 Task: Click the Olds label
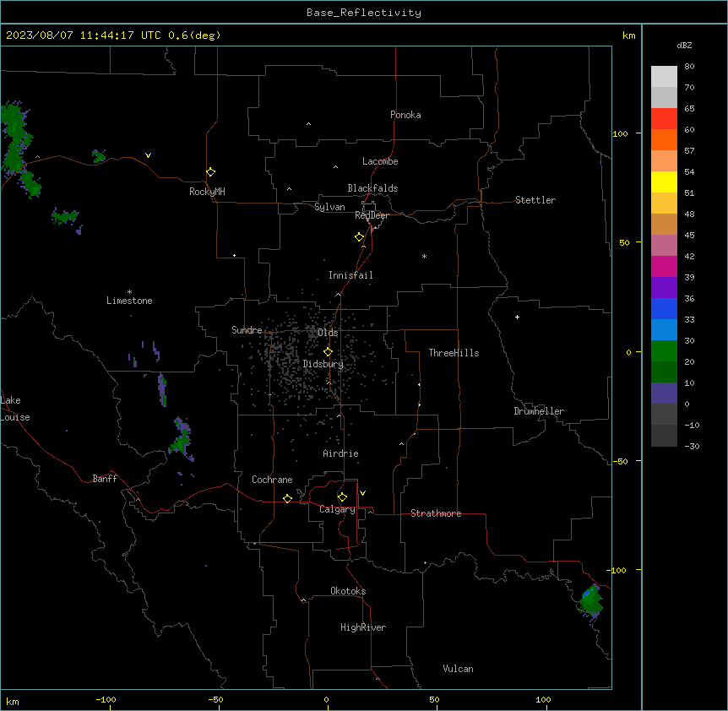click(x=328, y=333)
